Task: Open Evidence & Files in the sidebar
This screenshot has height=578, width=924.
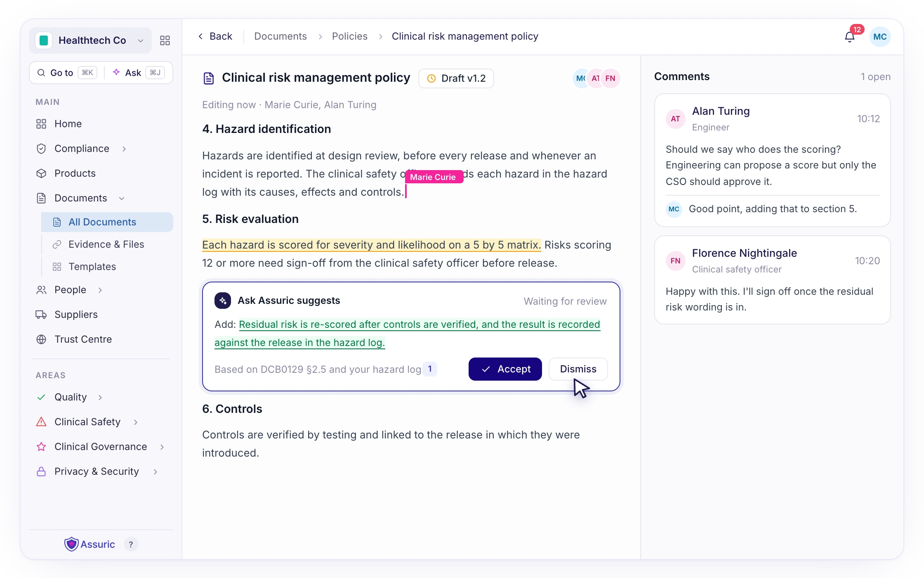Action: pyautogui.click(x=107, y=244)
